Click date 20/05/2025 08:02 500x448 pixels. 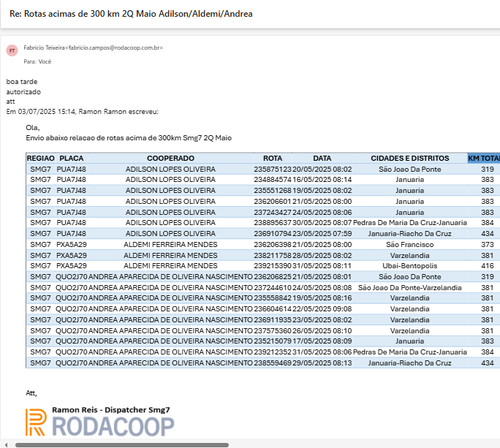322,169
